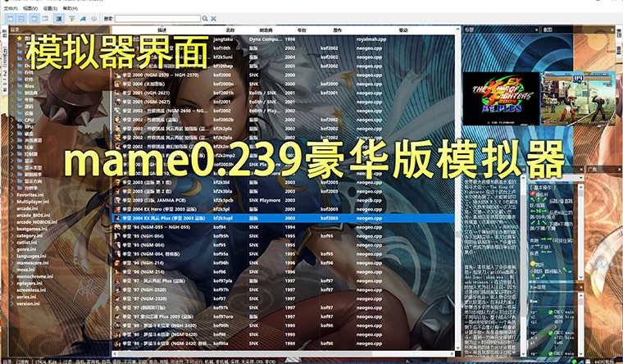Expand the Multiplayer.ini tree node
This screenshot has height=364, width=623.
click(13, 202)
